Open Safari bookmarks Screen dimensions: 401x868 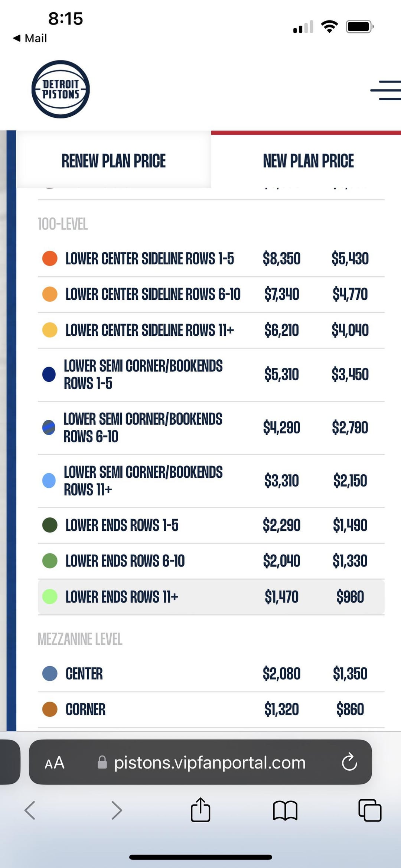click(x=285, y=810)
